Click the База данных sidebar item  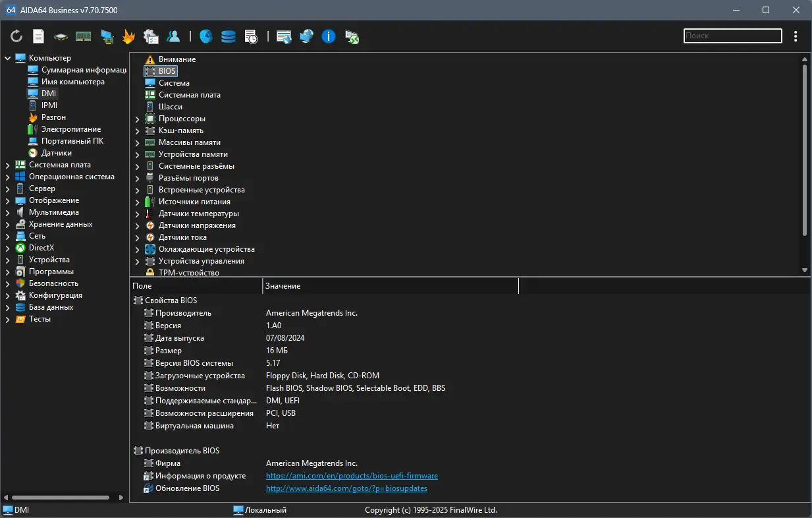pyautogui.click(x=51, y=307)
